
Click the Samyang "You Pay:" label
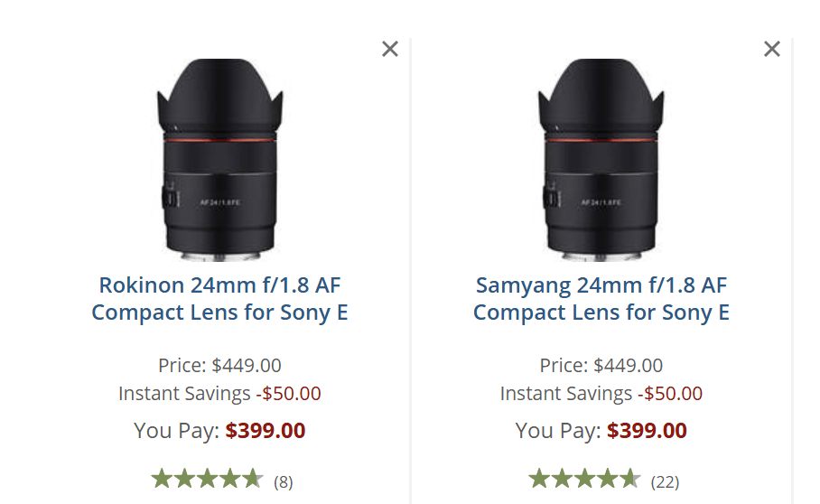[x=558, y=431]
